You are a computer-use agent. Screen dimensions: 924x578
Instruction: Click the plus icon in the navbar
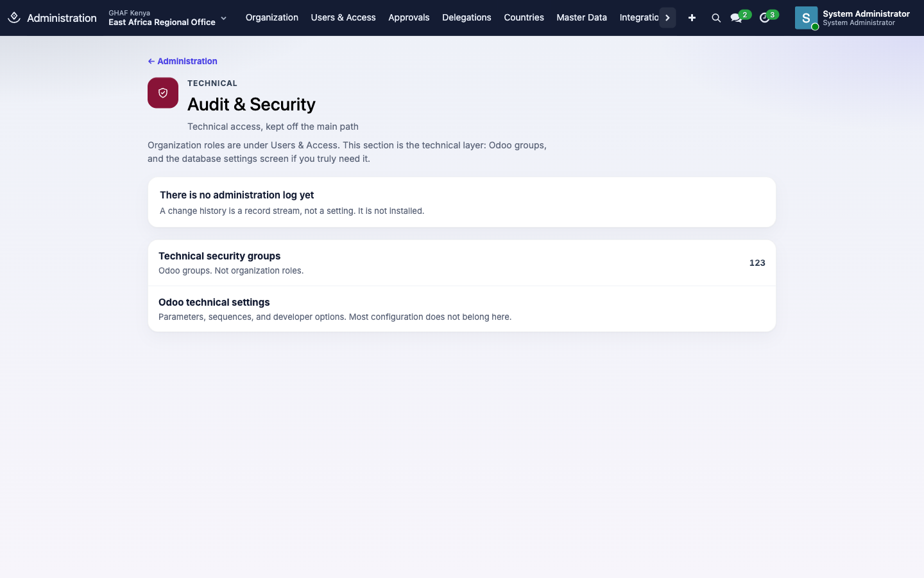(x=692, y=18)
